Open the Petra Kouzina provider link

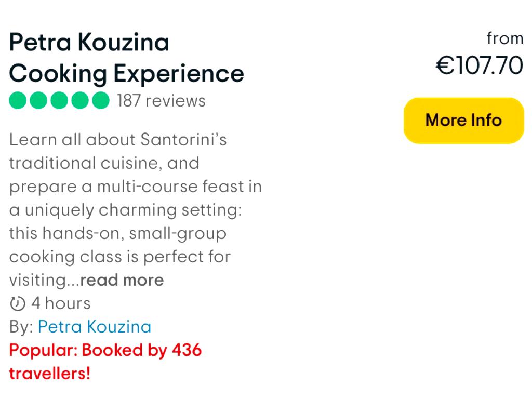[95, 327]
